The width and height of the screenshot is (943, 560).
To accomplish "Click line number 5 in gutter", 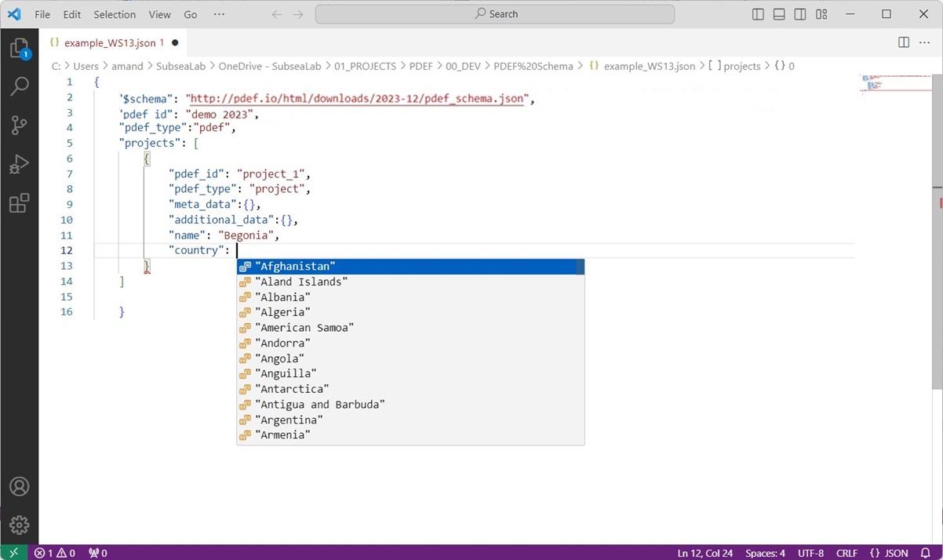I will [x=70, y=143].
